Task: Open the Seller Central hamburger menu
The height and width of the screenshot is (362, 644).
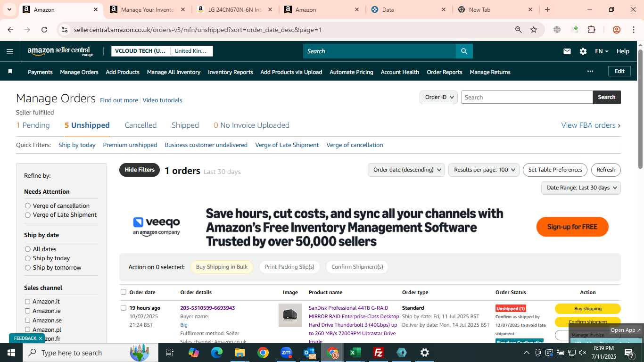Action: pos(10,51)
